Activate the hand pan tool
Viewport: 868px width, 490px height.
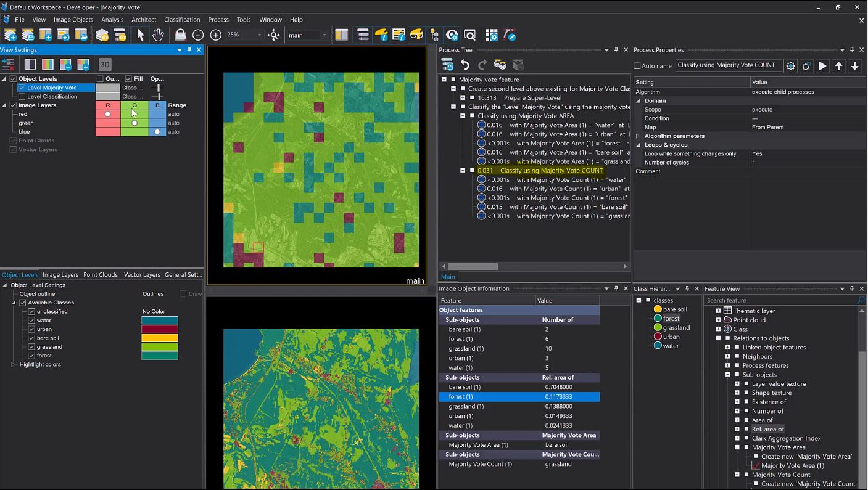(x=158, y=35)
